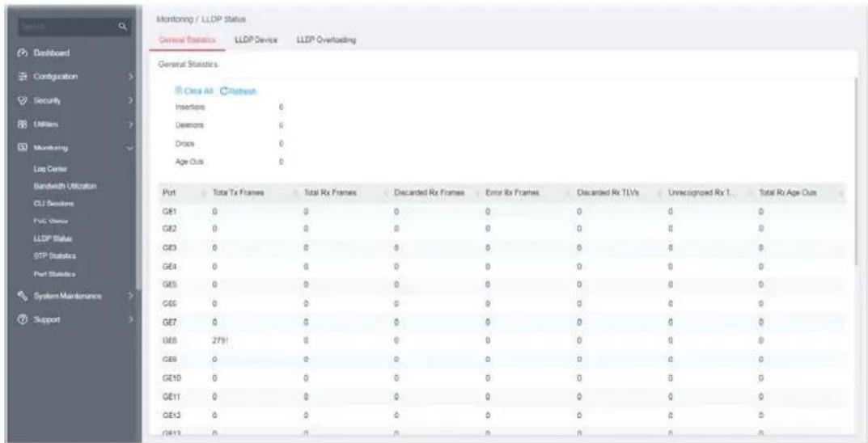Click the Monitoring menu icon
The height and width of the screenshot is (443, 868).
(x=23, y=148)
